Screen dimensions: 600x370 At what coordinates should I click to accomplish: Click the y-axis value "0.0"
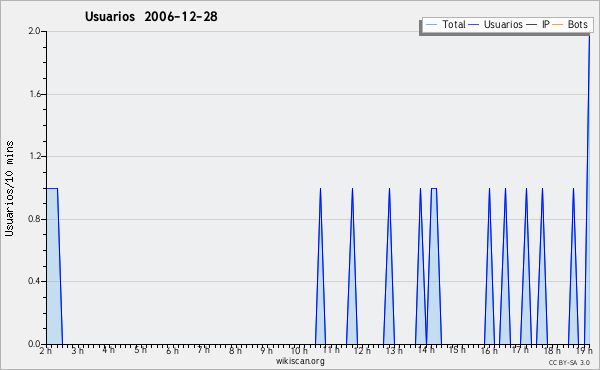click(x=35, y=344)
